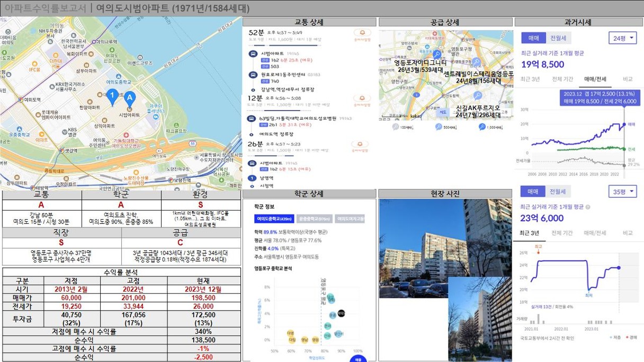Click the help icon beside 1개월 평균 in 35평 panel
Screen dimensions: 644x362
(587, 207)
